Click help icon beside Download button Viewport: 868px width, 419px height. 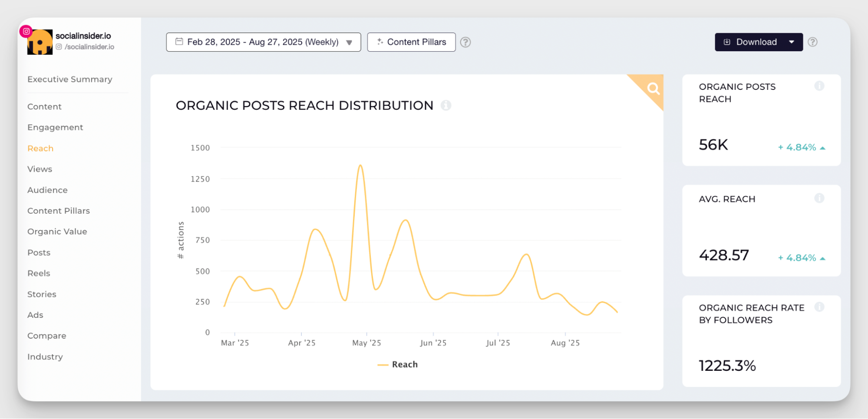(812, 42)
